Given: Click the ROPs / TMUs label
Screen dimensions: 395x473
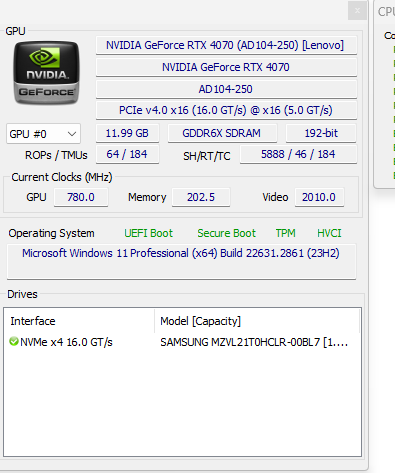Looking at the screenshot, I should point(56,155).
